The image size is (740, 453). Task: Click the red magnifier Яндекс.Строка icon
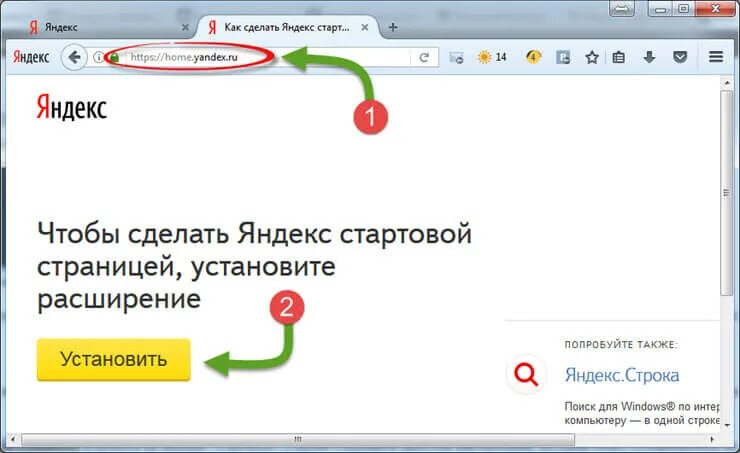click(x=526, y=375)
